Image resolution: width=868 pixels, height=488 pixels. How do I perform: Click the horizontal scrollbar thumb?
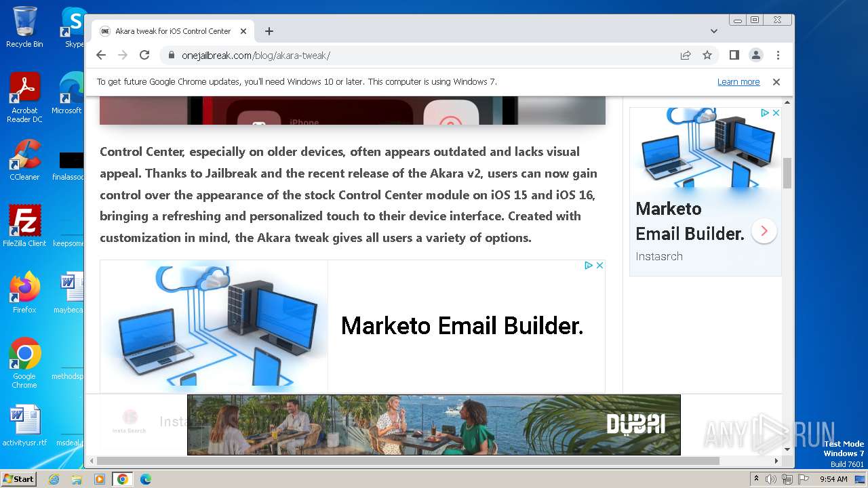pyautogui.click(x=408, y=461)
